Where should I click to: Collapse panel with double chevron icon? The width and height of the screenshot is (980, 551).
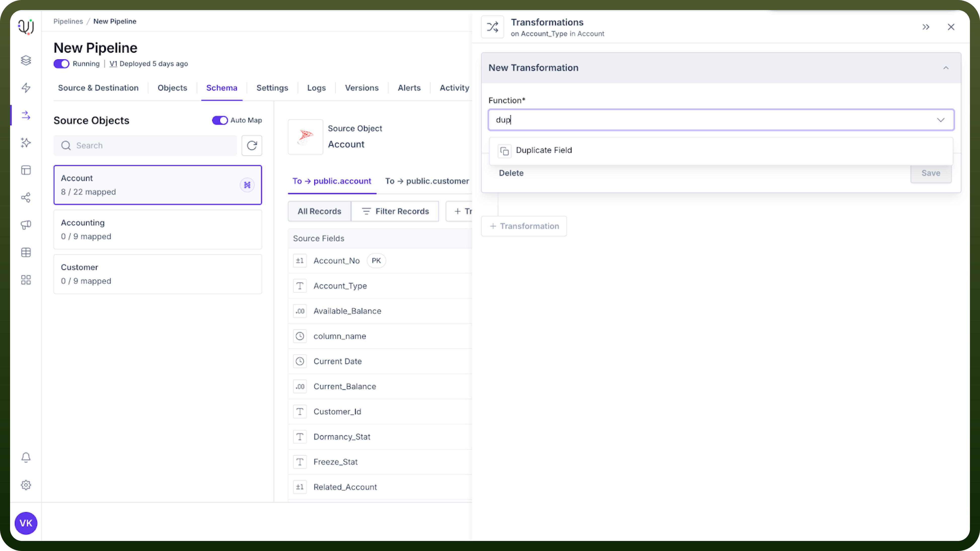pyautogui.click(x=926, y=27)
